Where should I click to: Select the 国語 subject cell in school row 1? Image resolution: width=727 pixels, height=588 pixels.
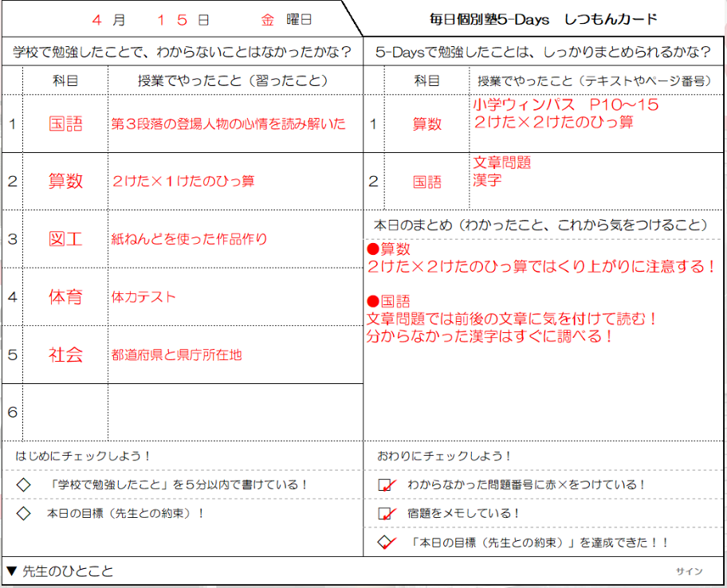65,124
